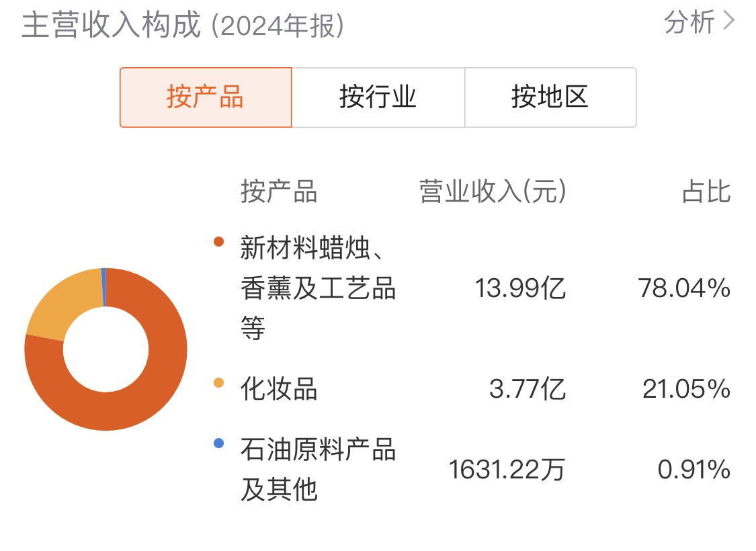The width and height of the screenshot is (756, 551).
Task: Click the light orange legend dot for 化妆品
Action: coord(218,383)
